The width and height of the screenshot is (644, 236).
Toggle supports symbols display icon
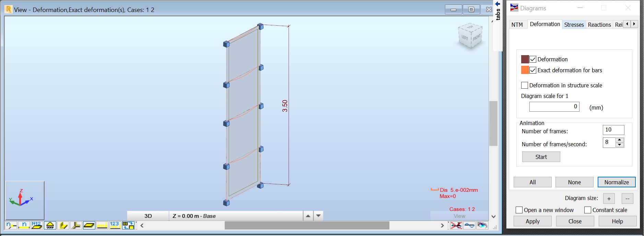tap(50, 225)
